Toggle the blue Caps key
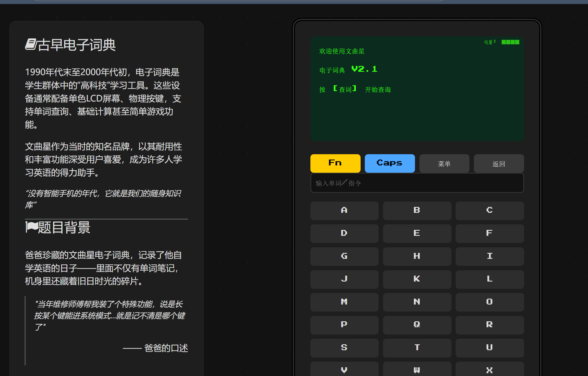Image resolution: width=588 pixels, height=376 pixels. [389, 163]
